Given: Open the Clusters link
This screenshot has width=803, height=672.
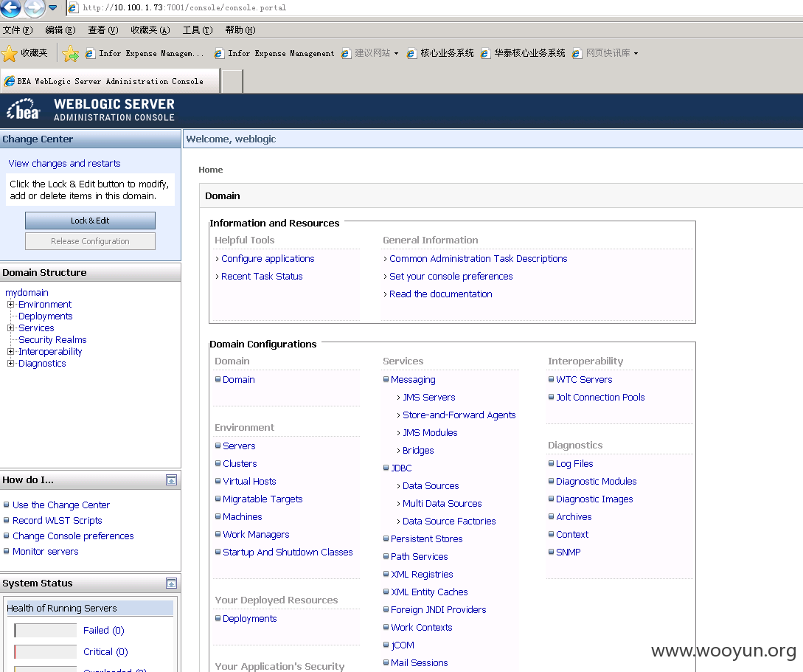Looking at the screenshot, I should 240,463.
